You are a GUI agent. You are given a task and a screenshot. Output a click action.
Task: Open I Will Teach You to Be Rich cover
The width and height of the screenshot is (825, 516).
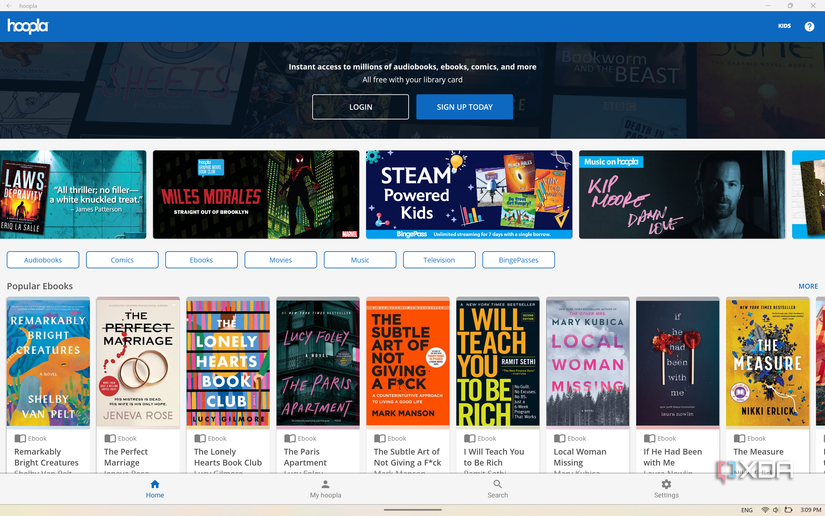click(498, 362)
